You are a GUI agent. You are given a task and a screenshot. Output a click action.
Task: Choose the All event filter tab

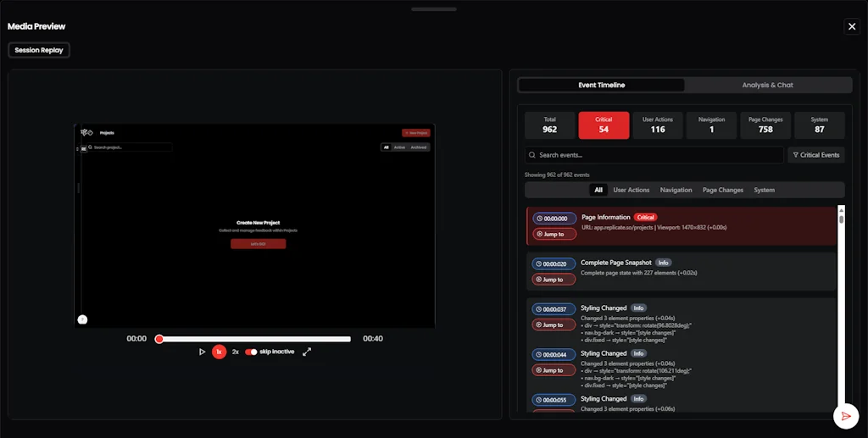click(x=598, y=190)
